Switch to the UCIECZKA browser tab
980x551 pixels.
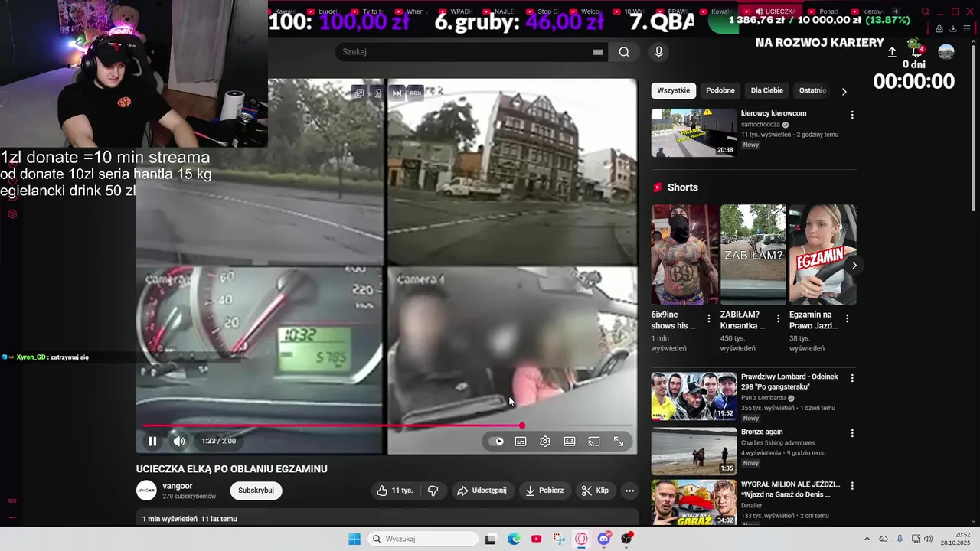click(778, 11)
